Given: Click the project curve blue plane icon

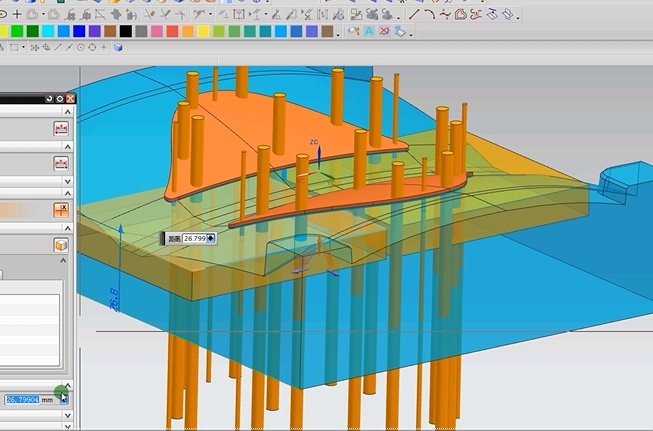Looking at the screenshot, I should (492, 15).
